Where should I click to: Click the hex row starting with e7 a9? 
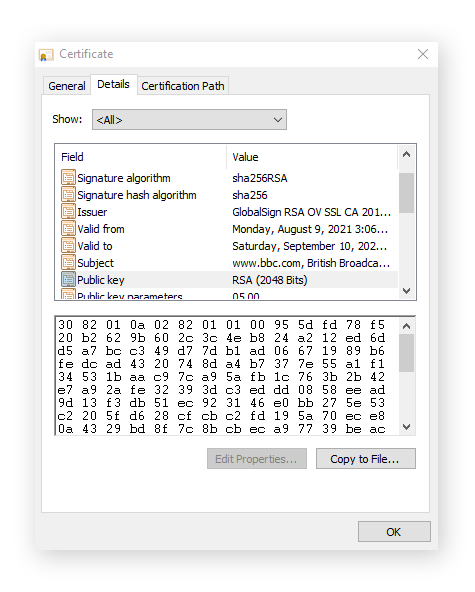tap(221, 390)
